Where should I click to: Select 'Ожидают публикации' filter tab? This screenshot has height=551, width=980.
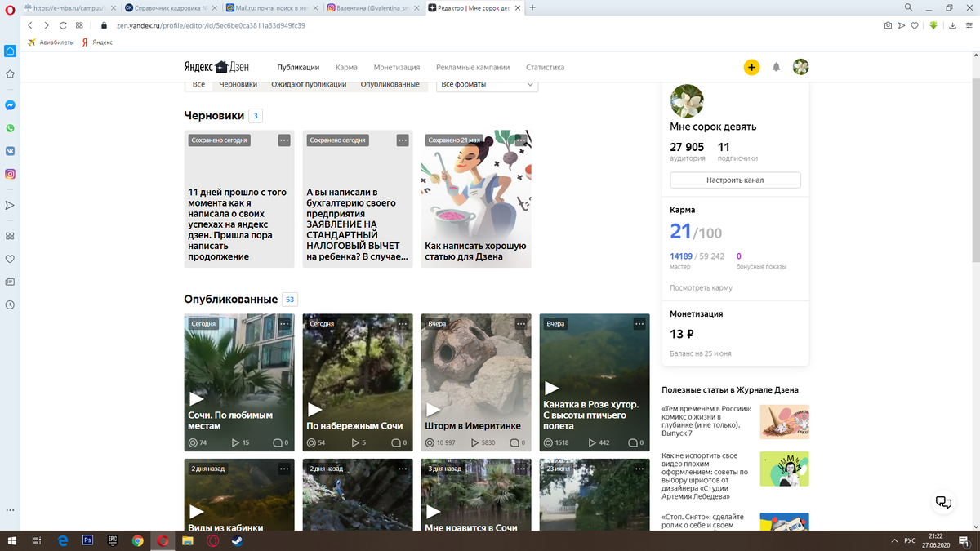click(309, 84)
